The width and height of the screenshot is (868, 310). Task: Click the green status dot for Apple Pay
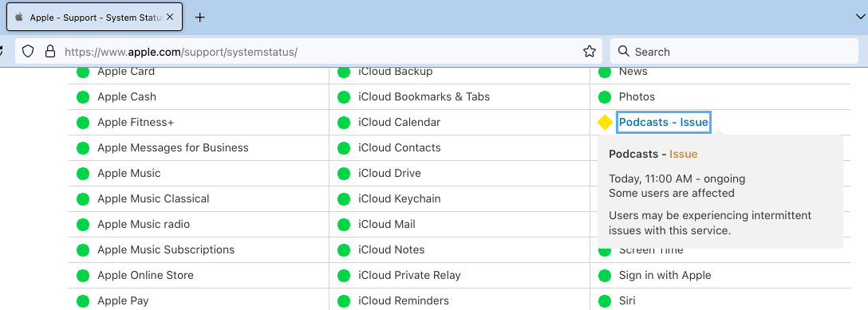(x=83, y=301)
